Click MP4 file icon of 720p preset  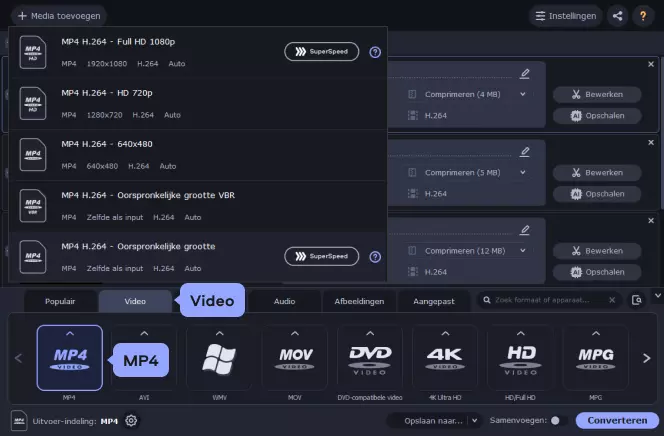[x=33, y=104]
